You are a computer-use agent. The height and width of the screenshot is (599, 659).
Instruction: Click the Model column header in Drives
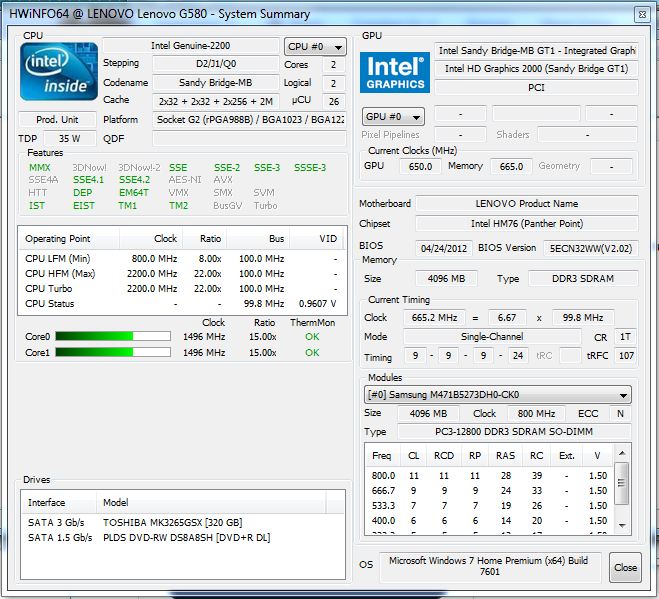coord(211,502)
